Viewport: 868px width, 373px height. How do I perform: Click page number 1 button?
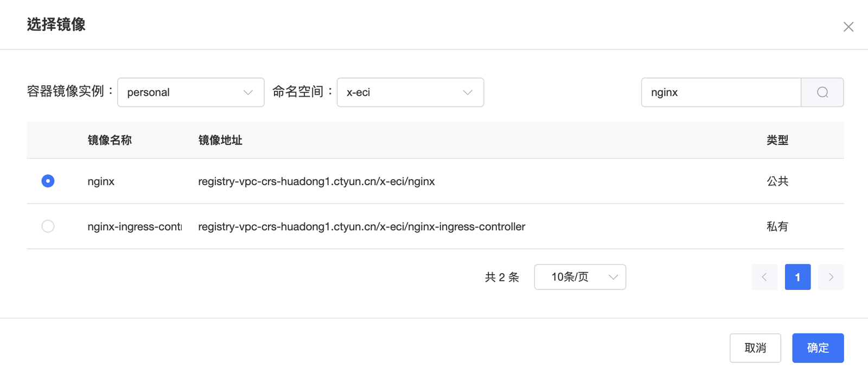point(797,277)
